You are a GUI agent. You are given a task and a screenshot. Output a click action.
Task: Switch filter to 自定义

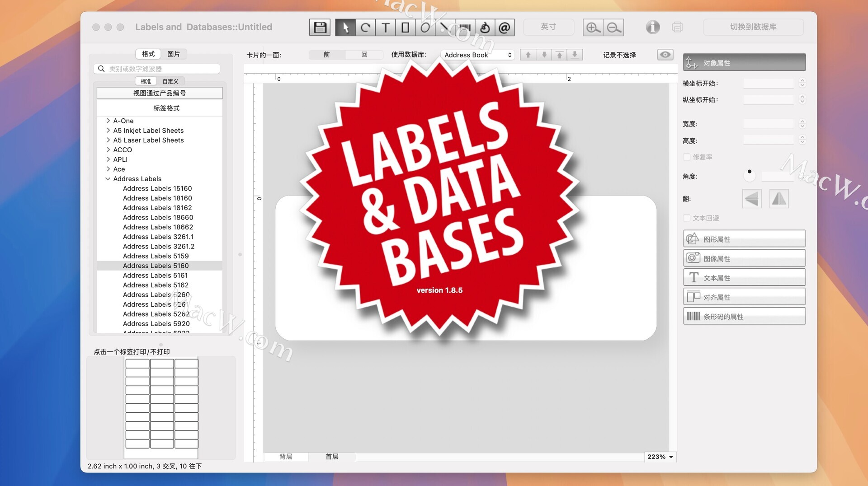tap(170, 81)
